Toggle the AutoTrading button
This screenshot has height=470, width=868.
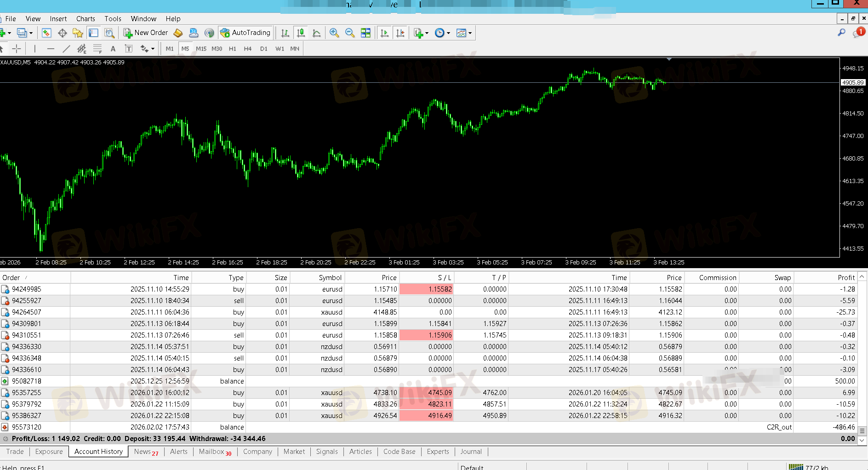pyautogui.click(x=246, y=33)
